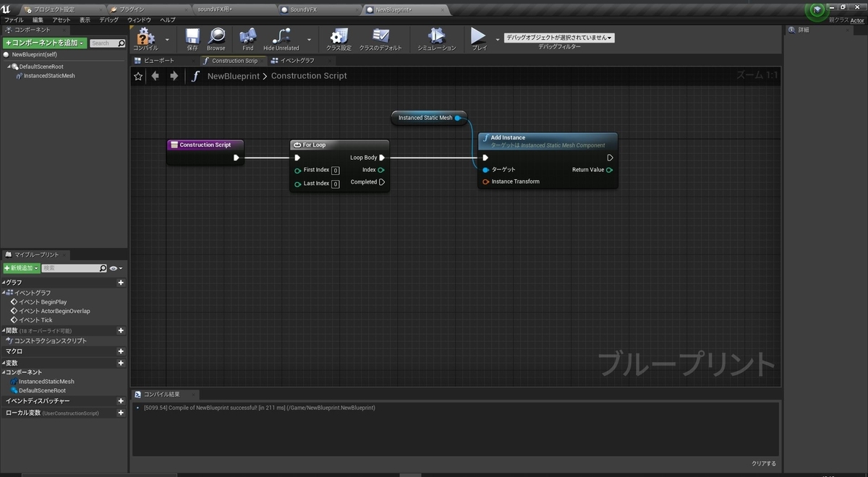
Task: Add a local variable with plus
Action: pyautogui.click(x=121, y=413)
